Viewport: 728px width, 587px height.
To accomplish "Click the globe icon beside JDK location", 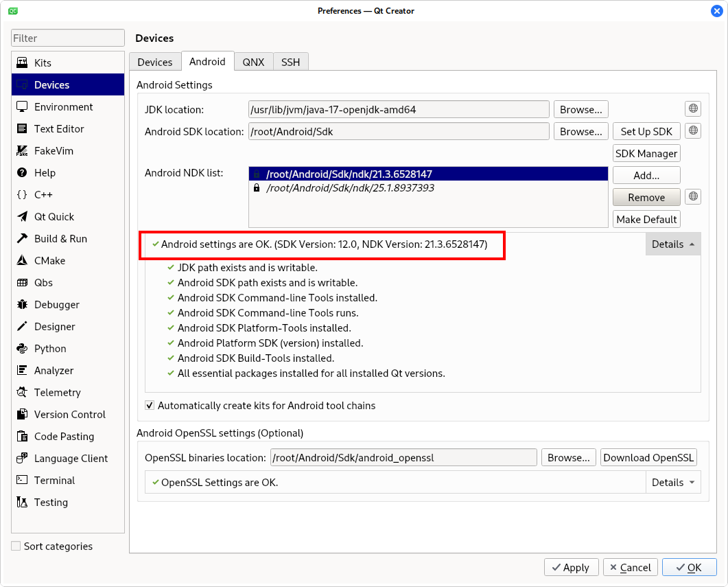I will click(x=693, y=108).
